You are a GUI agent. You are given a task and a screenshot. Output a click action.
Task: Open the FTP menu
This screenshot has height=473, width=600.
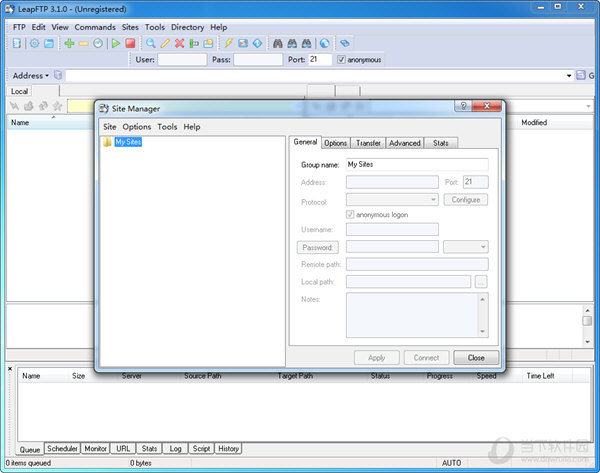(19, 27)
